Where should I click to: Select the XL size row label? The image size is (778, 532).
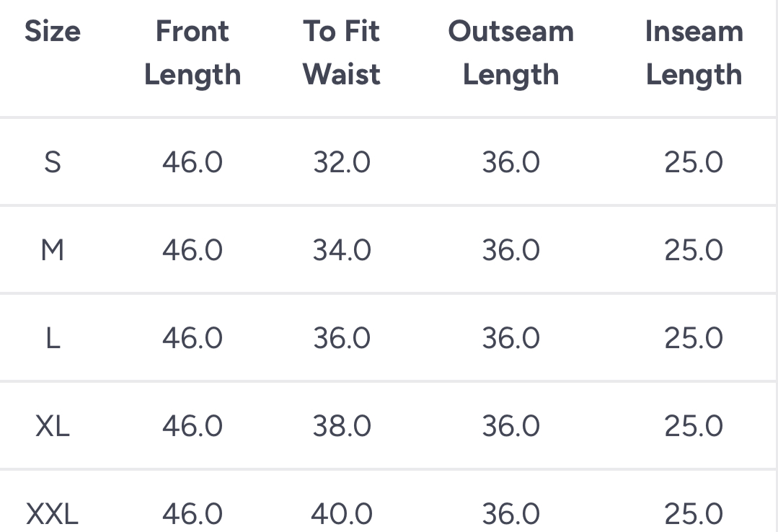click(52, 427)
